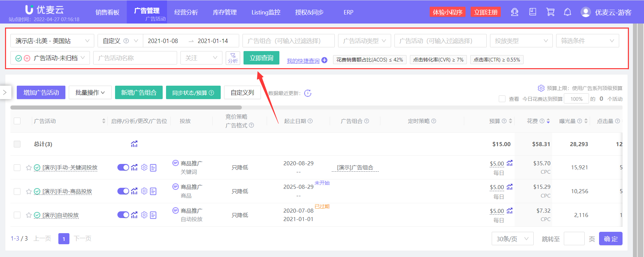Click the 跳转至 page number field
644x257 pixels.
[574, 239]
